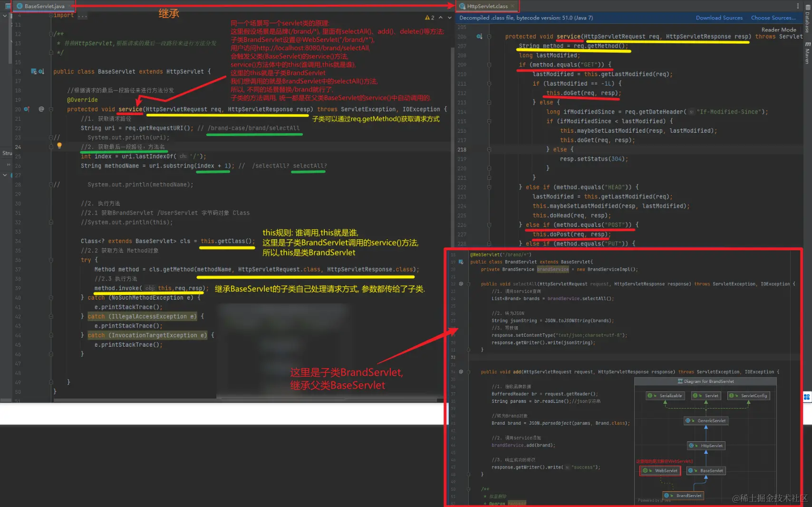This screenshot has height=507, width=812.
Task: Click the lower chevron in the left strip
Action: point(5,175)
